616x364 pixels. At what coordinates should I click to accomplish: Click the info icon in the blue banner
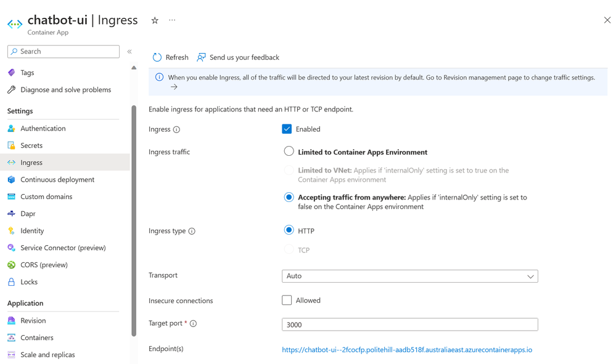coord(159,77)
